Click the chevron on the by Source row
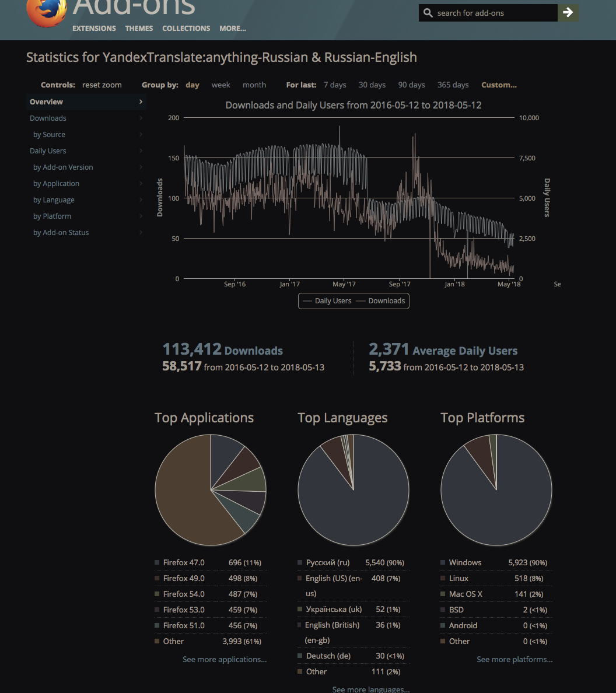The width and height of the screenshot is (616, 693). (x=141, y=134)
